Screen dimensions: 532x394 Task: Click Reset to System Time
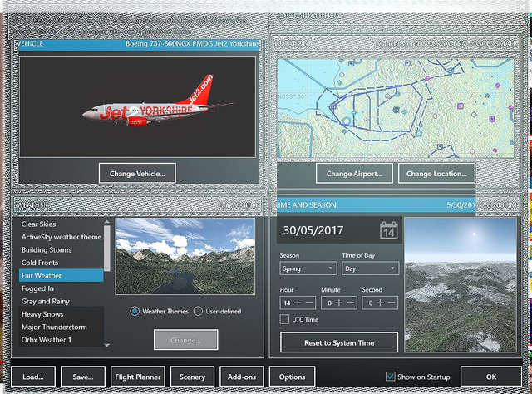pyautogui.click(x=339, y=342)
